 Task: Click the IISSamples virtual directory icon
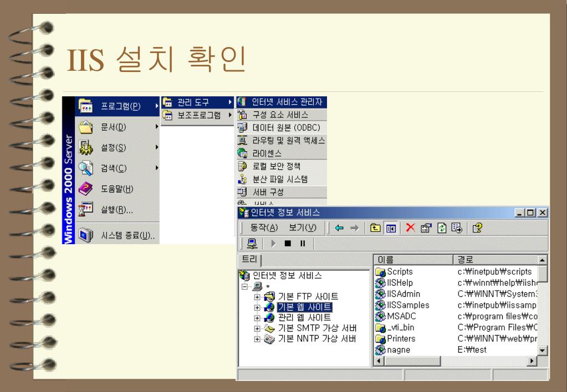380,305
